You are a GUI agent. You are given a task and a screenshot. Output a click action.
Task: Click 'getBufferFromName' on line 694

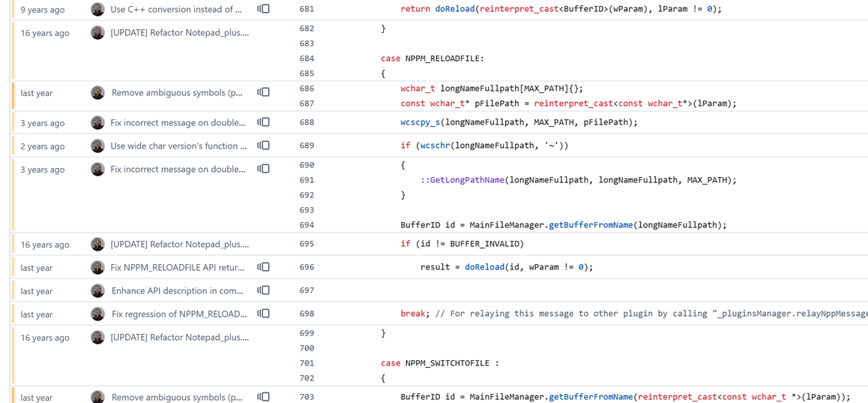(591, 225)
